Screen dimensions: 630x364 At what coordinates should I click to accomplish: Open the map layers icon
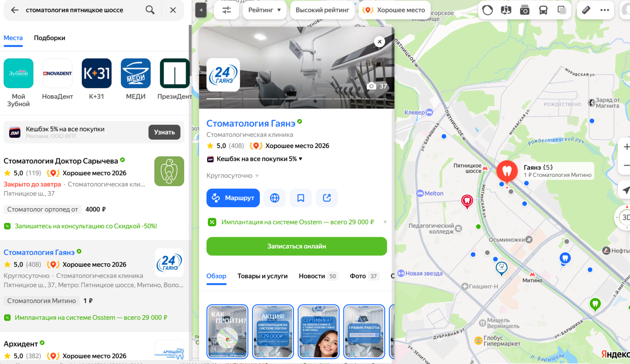(562, 10)
